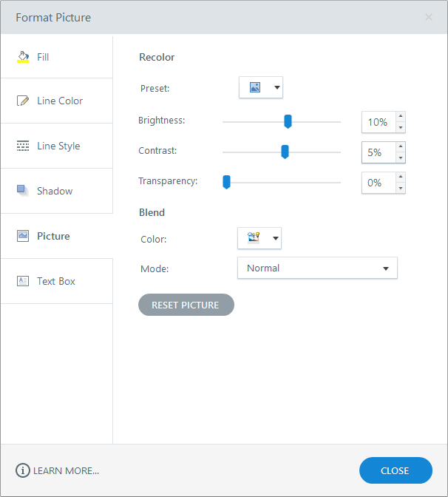Image resolution: width=448 pixels, height=497 pixels.
Task: Open the Recolor Preset picture dropdown
Action: click(261, 87)
